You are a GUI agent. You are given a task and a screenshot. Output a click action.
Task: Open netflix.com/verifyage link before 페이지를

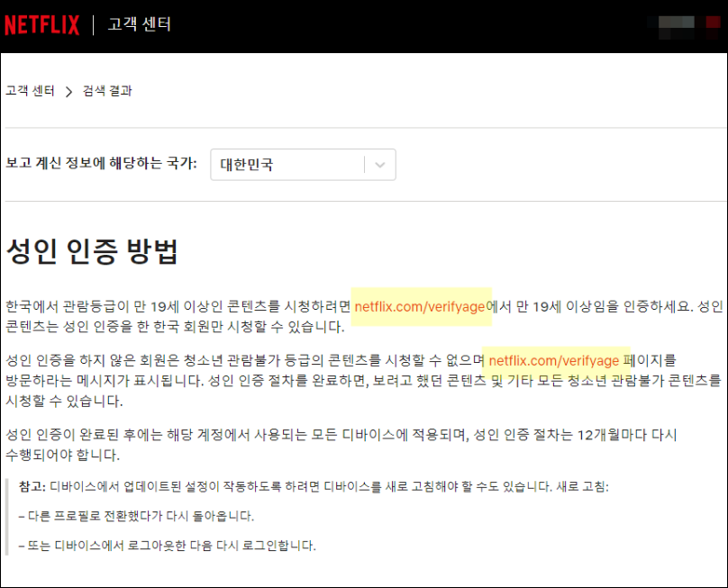click(554, 360)
